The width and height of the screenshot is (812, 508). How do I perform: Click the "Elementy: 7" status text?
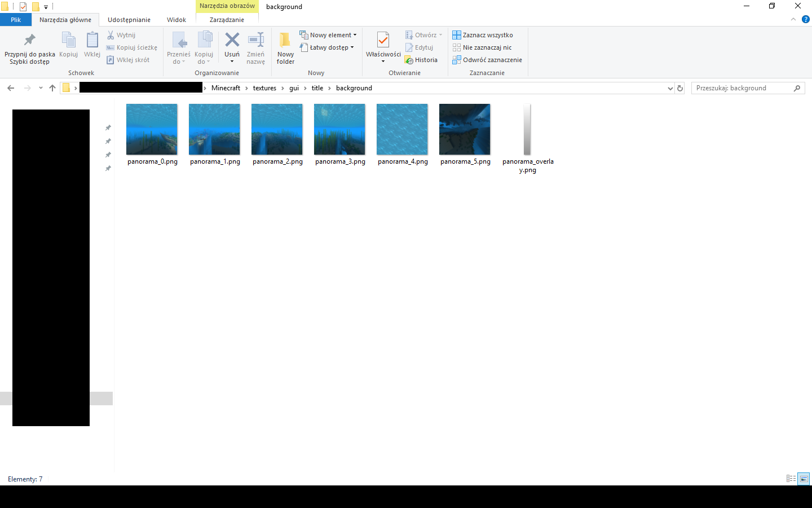[25, 479]
